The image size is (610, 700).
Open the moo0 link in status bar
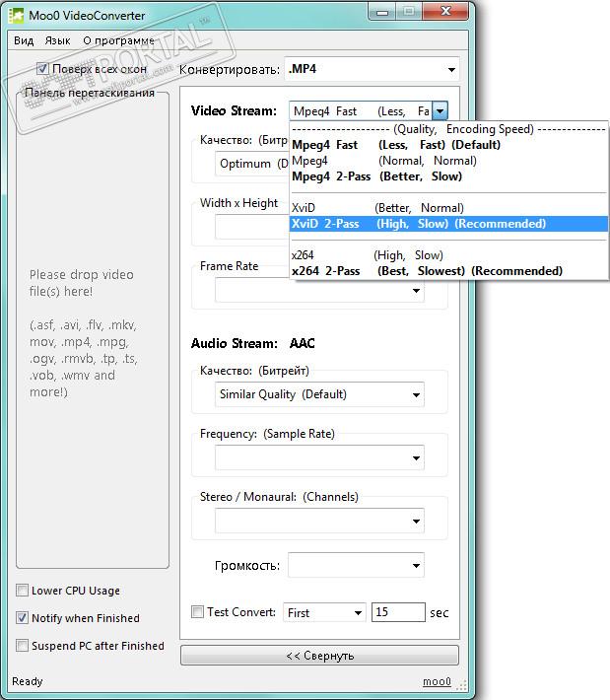437,681
